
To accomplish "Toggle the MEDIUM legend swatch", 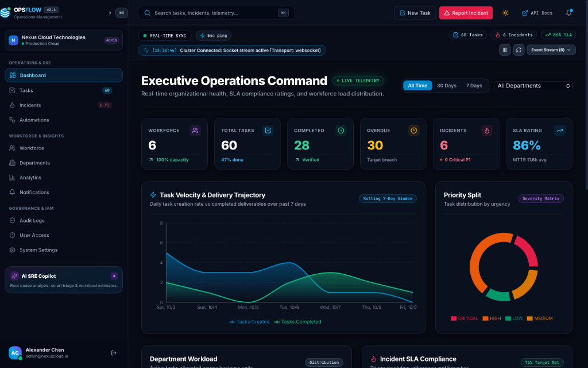I will [529, 319].
